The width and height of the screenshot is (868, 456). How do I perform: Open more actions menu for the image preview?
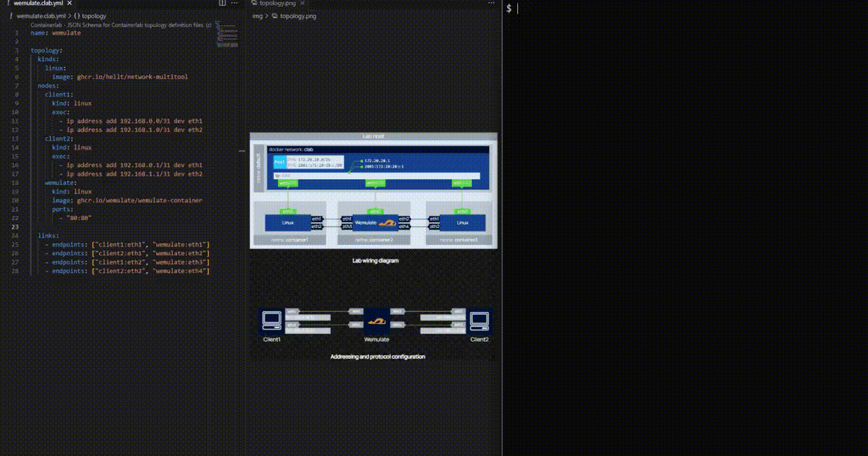(x=492, y=3)
